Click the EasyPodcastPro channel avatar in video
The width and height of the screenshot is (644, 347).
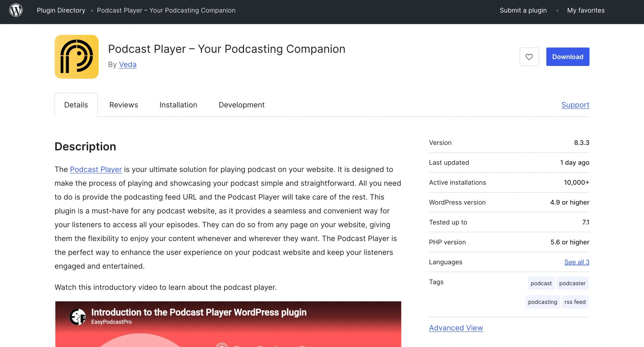[77, 317]
